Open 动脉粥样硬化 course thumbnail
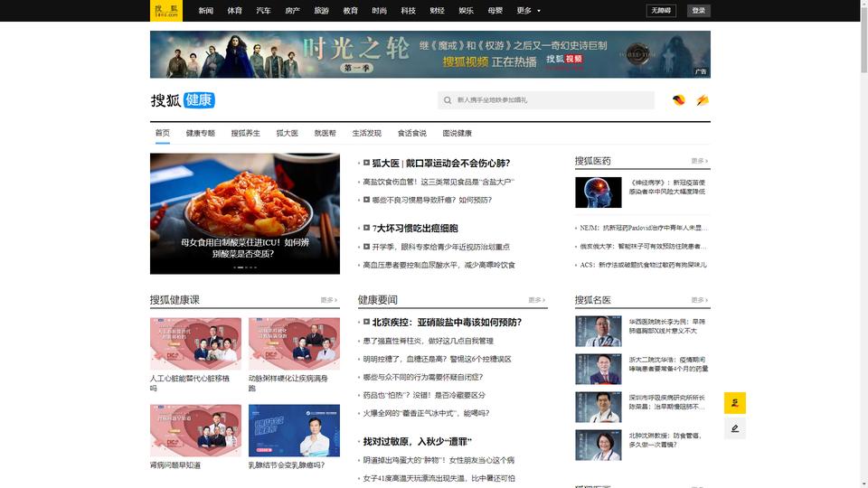Viewport: 868px width, 488px height. (294, 343)
